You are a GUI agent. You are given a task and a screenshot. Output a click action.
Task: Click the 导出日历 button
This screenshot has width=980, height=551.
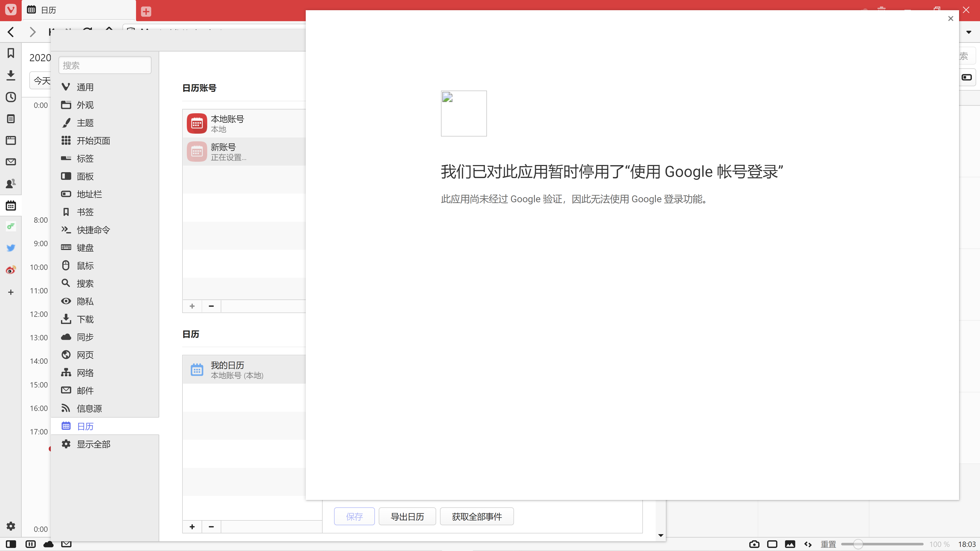pyautogui.click(x=407, y=516)
